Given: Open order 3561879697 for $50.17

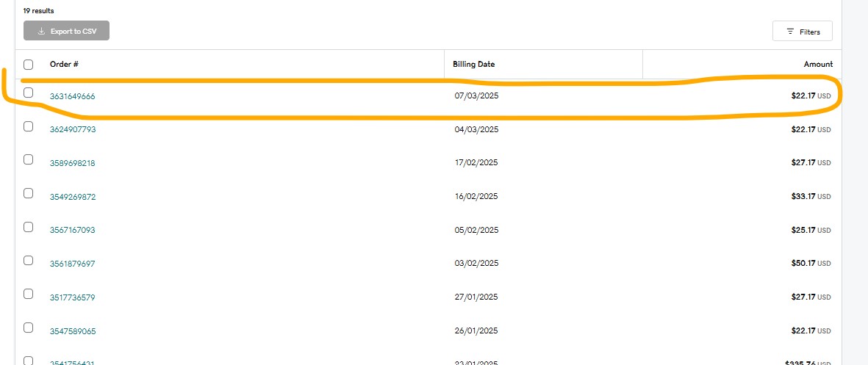Looking at the screenshot, I should point(72,264).
